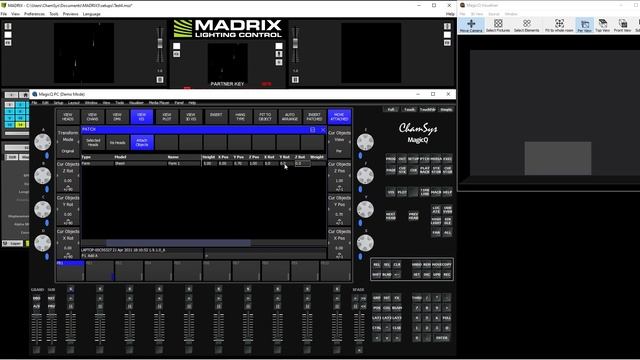Open Visualiser menu in MagicQ PC

click(x=136, y=103)
